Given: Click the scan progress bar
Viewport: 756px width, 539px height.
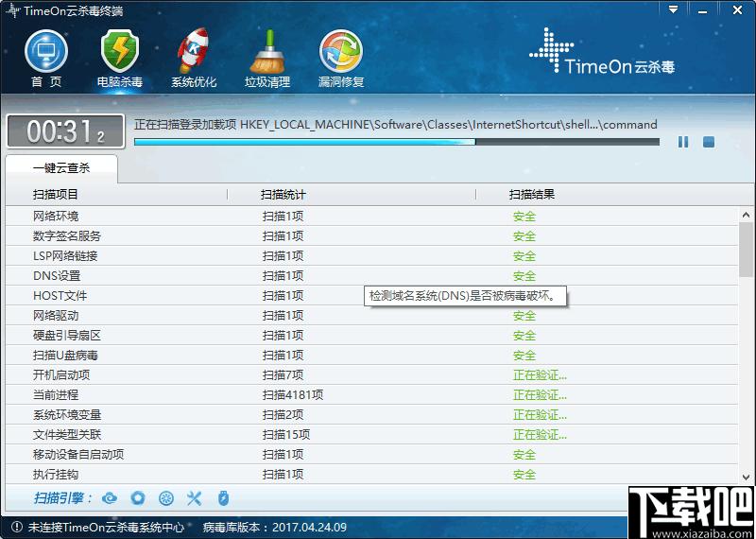Looking at the screenshot, I should coord(397,142).
